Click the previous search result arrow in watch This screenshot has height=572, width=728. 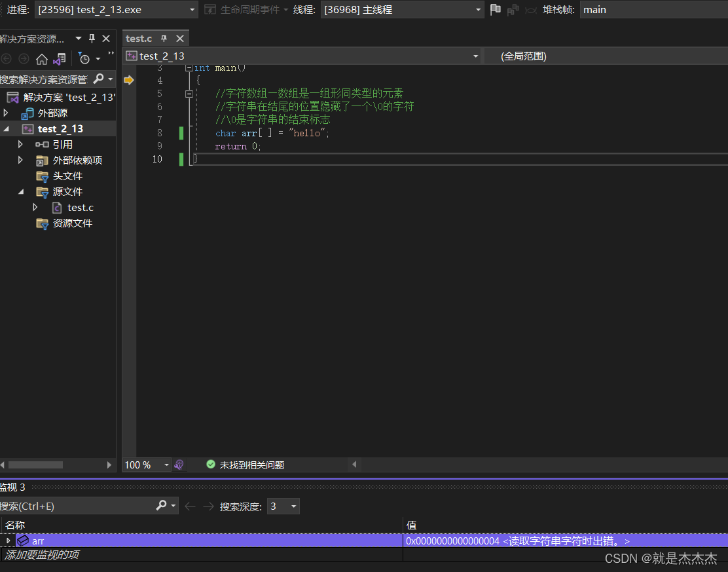(x=190, y=506)
